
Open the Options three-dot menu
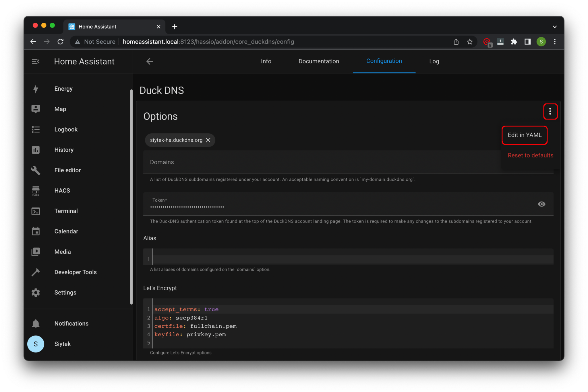[x=550, y=111]
